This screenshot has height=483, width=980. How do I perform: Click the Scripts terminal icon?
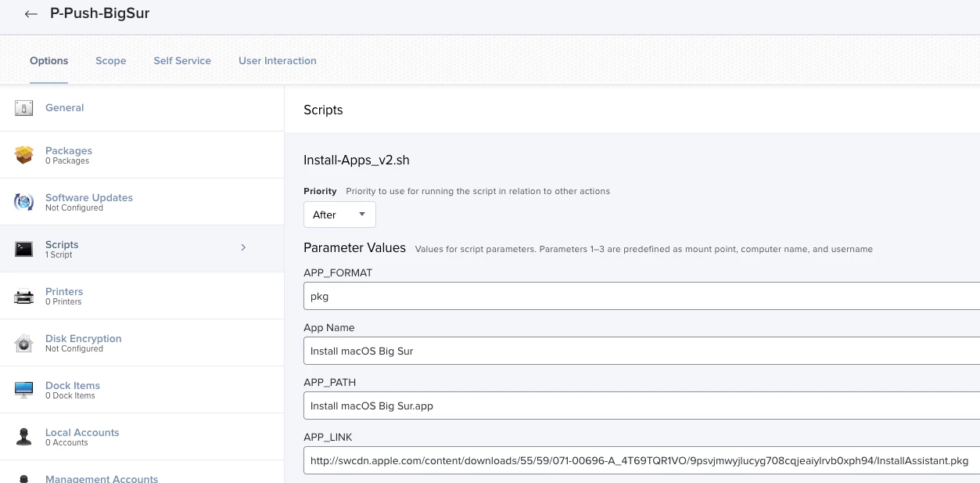click(23, 249)
